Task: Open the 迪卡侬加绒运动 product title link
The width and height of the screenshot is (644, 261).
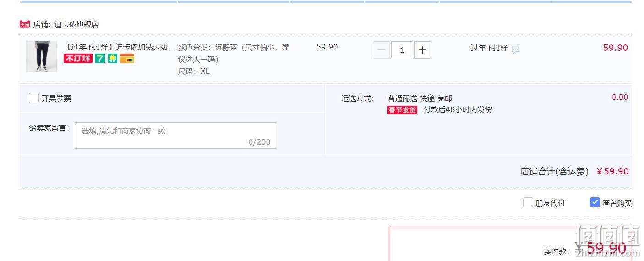Action: (x=119, y=47)
